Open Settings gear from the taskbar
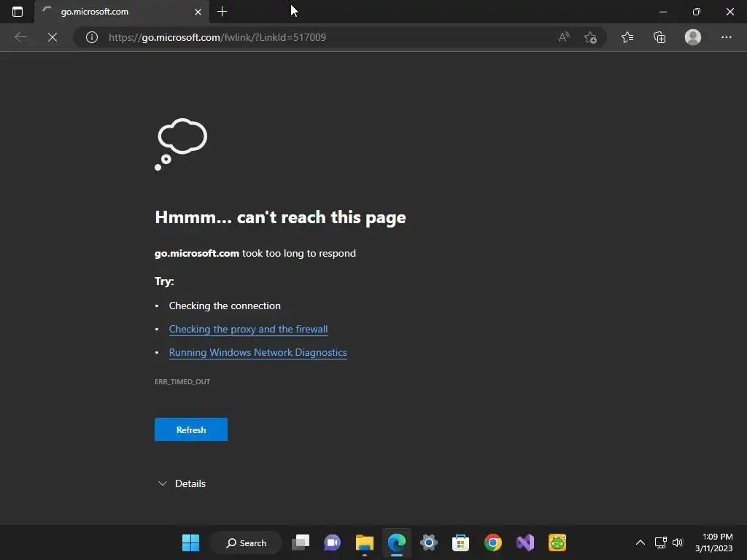This screenshot has width=747, height=560. click(429, 542)
